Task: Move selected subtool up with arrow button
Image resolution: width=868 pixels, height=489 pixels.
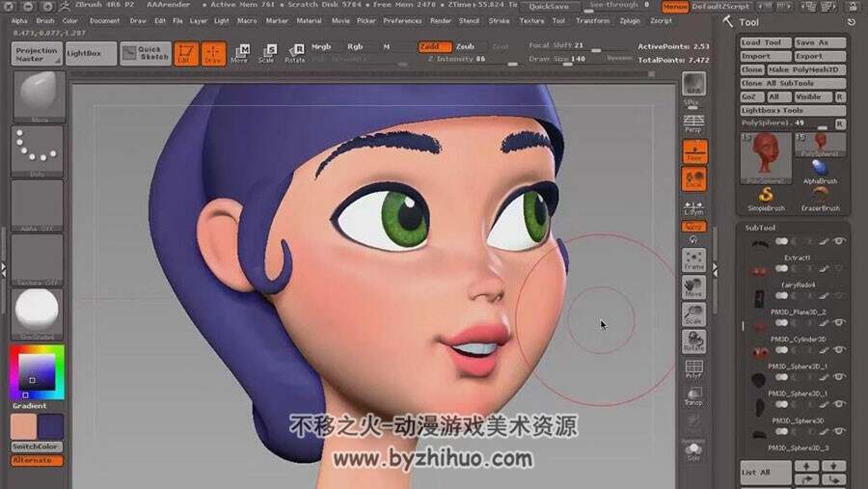Action: click(806, 466)
